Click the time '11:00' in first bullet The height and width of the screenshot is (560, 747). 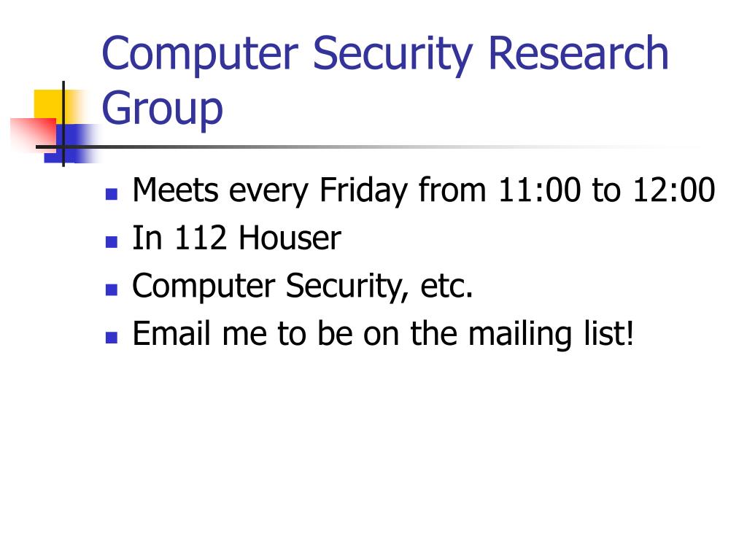point(540,190)
